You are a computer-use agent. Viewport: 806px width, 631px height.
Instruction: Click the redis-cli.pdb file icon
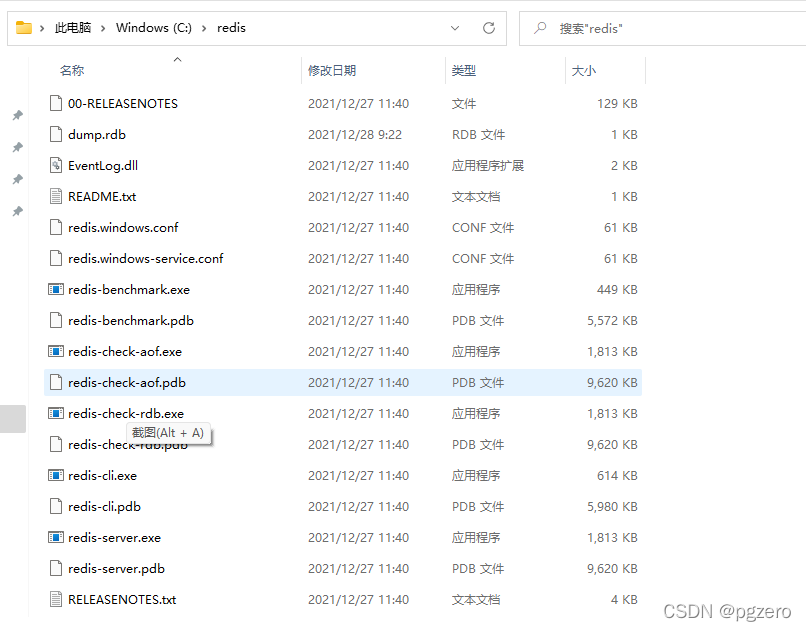coord(56,507)
